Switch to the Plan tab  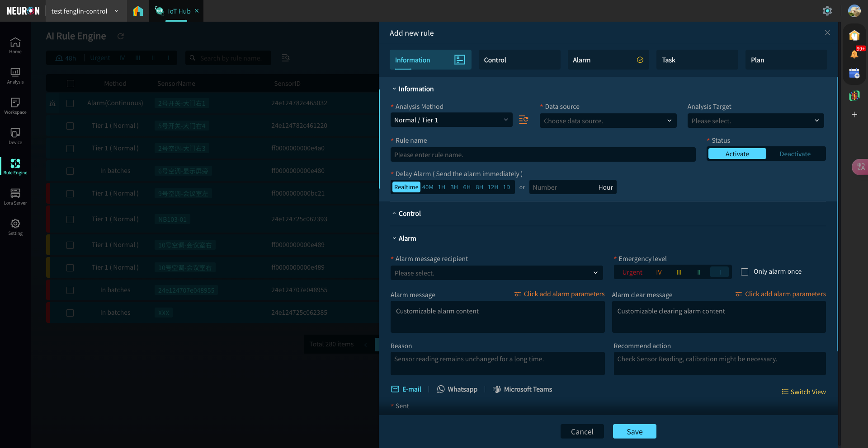[786, 60]
